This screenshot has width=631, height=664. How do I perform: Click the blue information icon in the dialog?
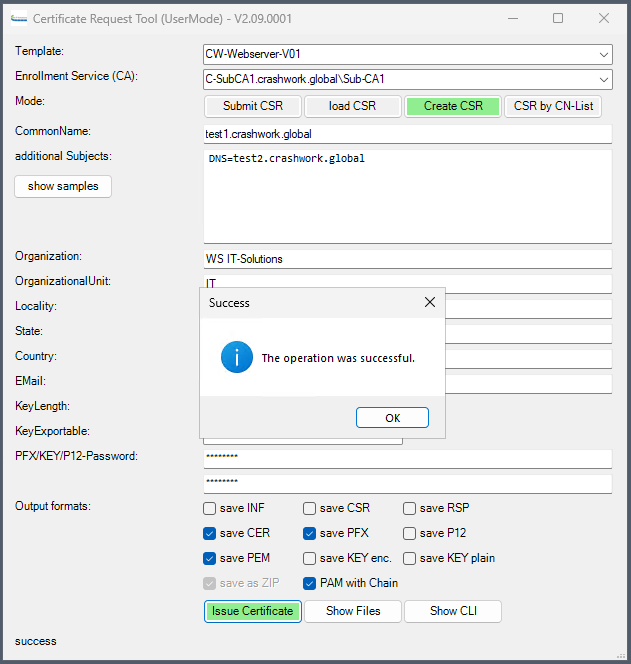(237, 357)
